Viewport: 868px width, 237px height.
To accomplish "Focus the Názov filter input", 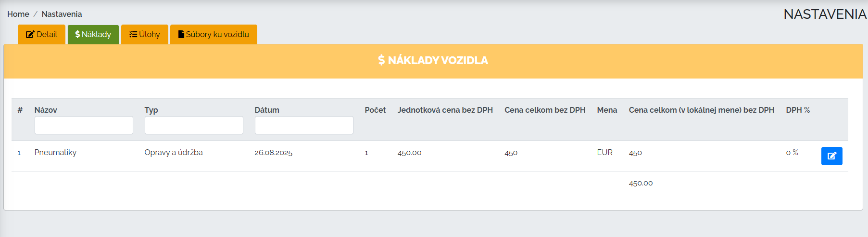I will pos(84,125).
